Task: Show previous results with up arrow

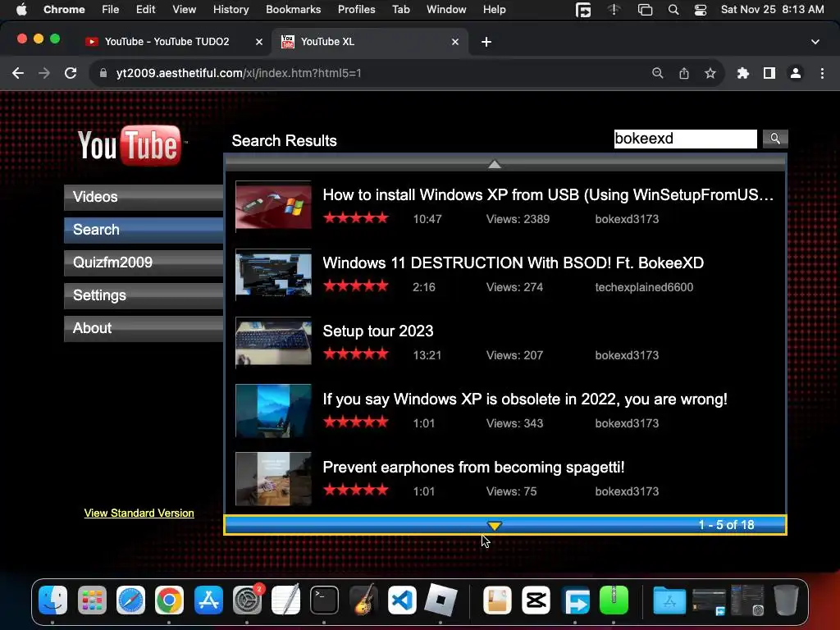Action: click(x=495, y=164)
